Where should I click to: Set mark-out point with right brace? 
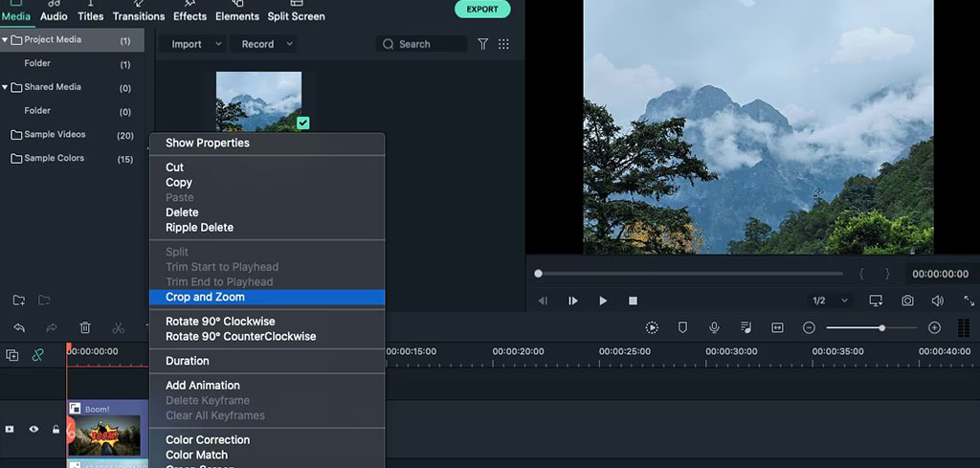(x=887, y=274)
